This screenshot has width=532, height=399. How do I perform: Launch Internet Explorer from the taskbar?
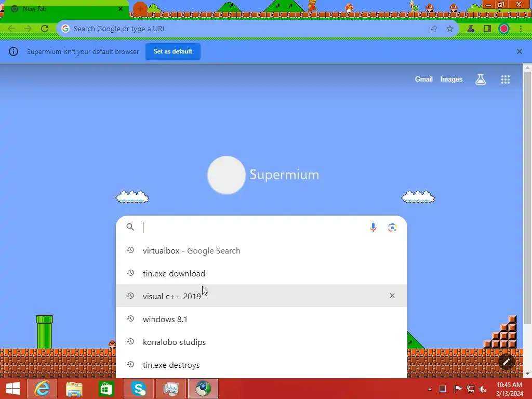(42, 389)
